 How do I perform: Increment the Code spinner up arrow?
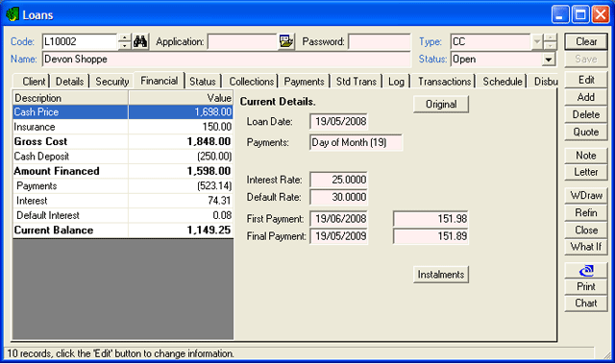pyautogui.click(x=124, y=37)
